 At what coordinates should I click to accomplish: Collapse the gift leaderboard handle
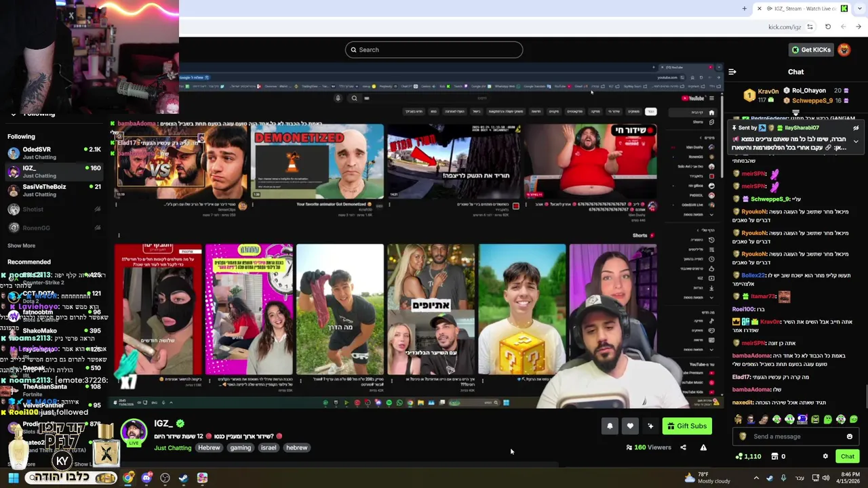[x=795, y=113]
